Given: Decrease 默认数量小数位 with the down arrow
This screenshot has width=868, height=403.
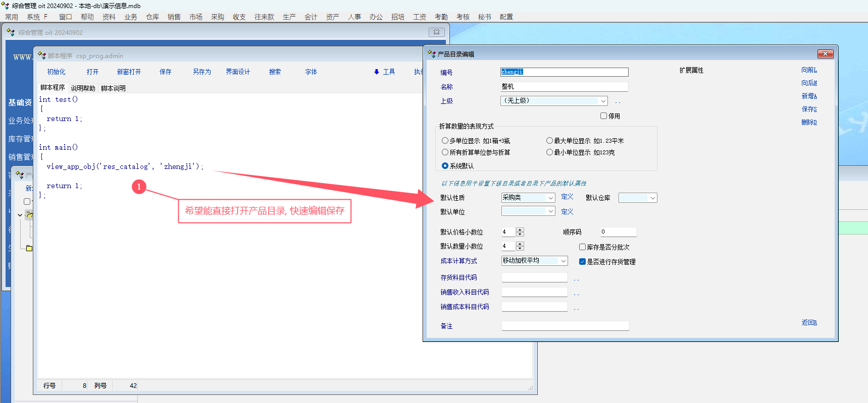Looking at the screenshot, I should 520,249.
